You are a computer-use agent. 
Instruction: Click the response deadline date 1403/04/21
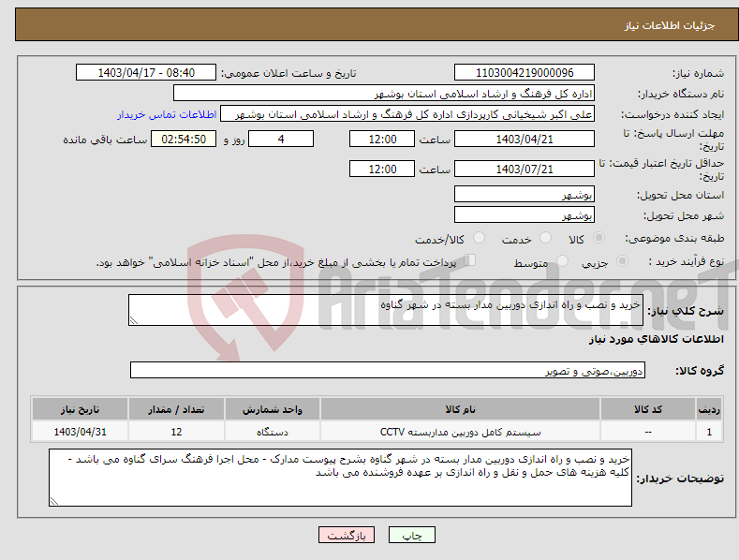(x=525, y=139)
